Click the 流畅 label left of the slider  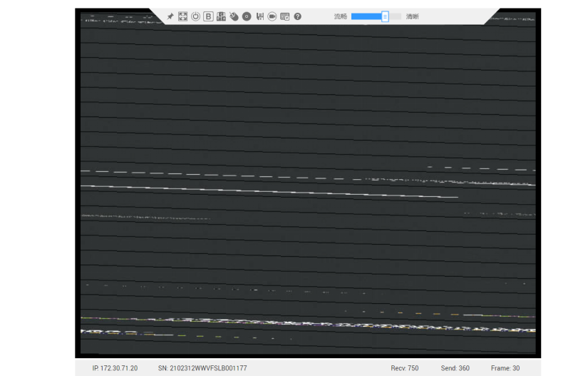point(341,16)
